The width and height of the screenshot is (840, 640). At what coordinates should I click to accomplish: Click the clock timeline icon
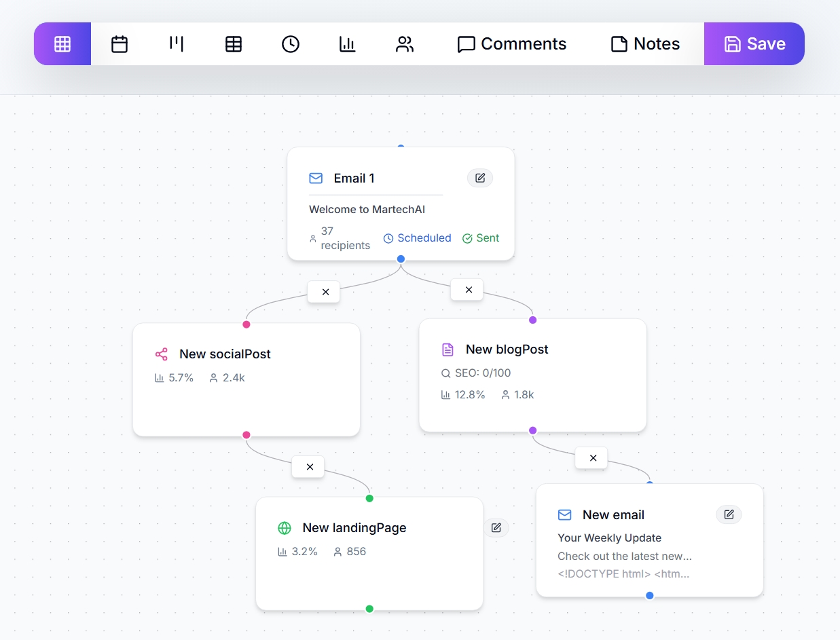[291, 44]
